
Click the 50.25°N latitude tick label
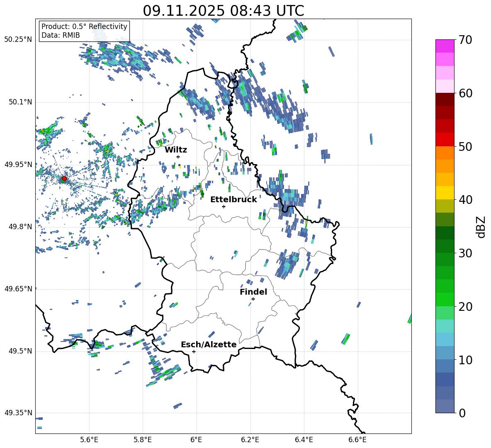tap(18, 40)
